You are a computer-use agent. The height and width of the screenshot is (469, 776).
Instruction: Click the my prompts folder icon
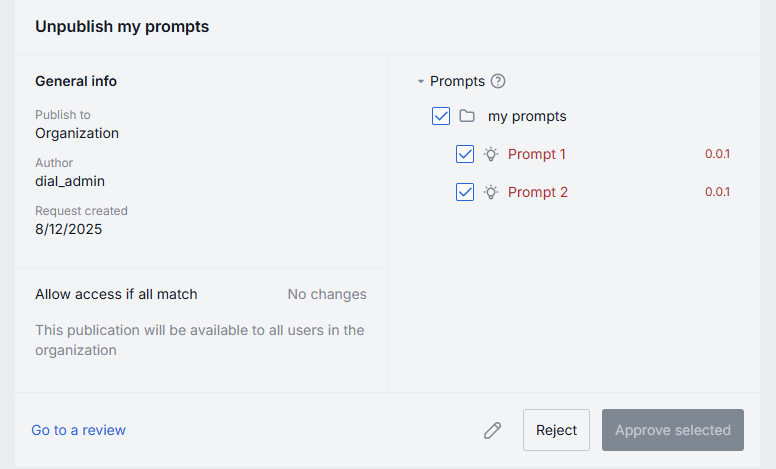(x=467, y=116)
